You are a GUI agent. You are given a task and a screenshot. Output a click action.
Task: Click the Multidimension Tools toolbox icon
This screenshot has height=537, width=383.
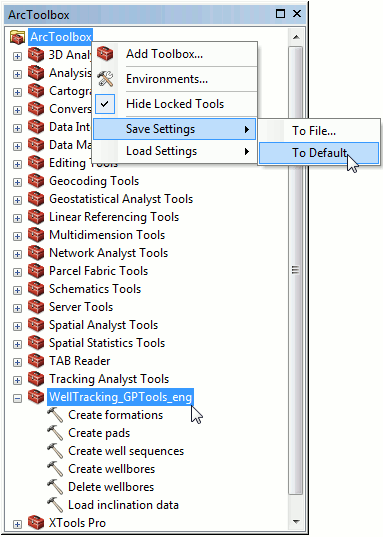36,235
